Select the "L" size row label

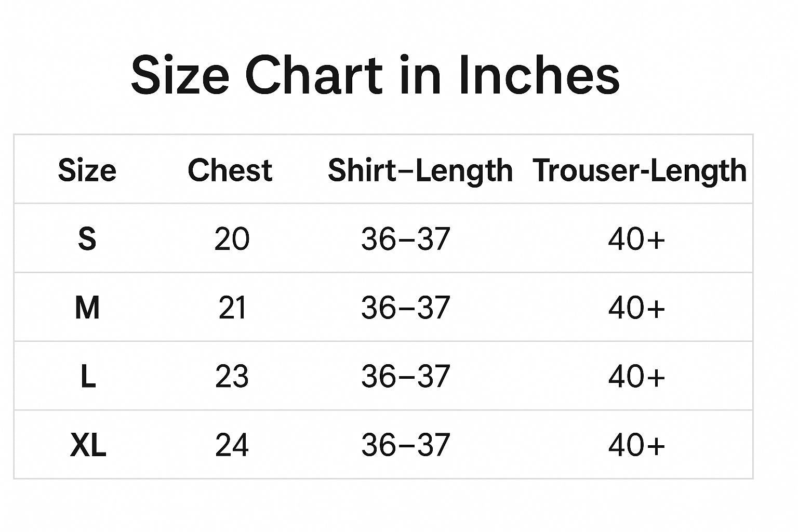[x=88, y=376]
